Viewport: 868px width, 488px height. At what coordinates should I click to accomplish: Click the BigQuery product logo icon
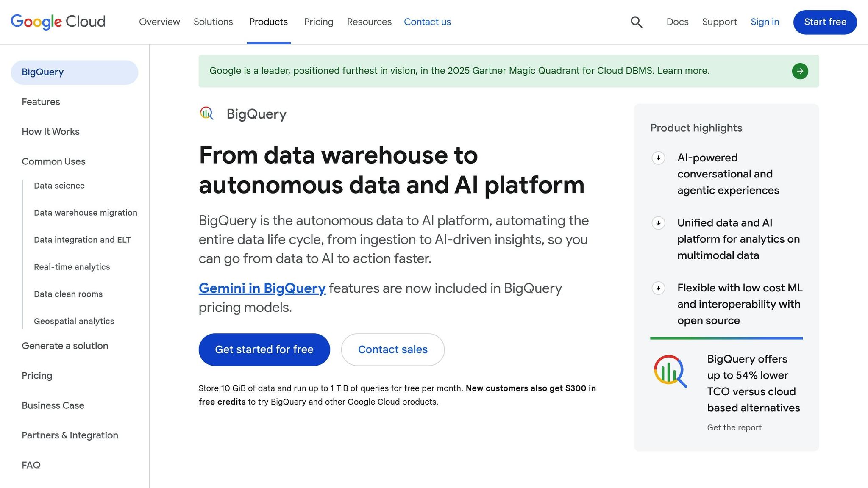coord(206,114)
